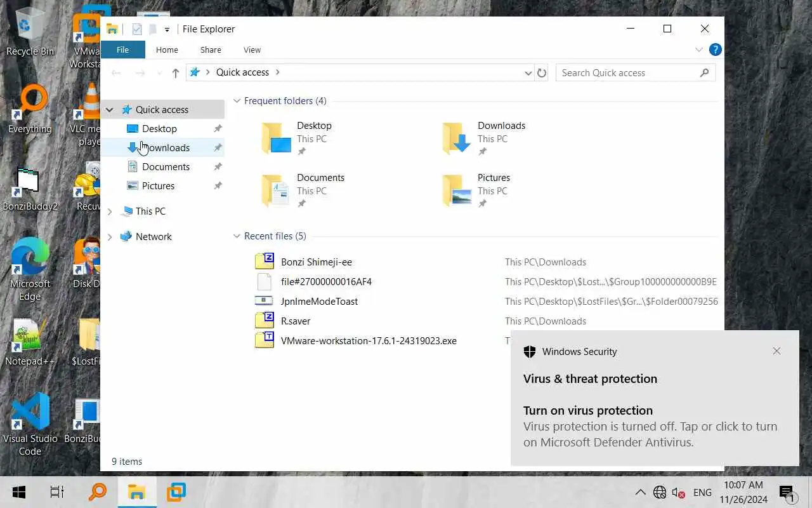Click the JpnImeModeToast file icon
Screen dimensions: 812x508
pyautogui.click(x=264, y=301)
